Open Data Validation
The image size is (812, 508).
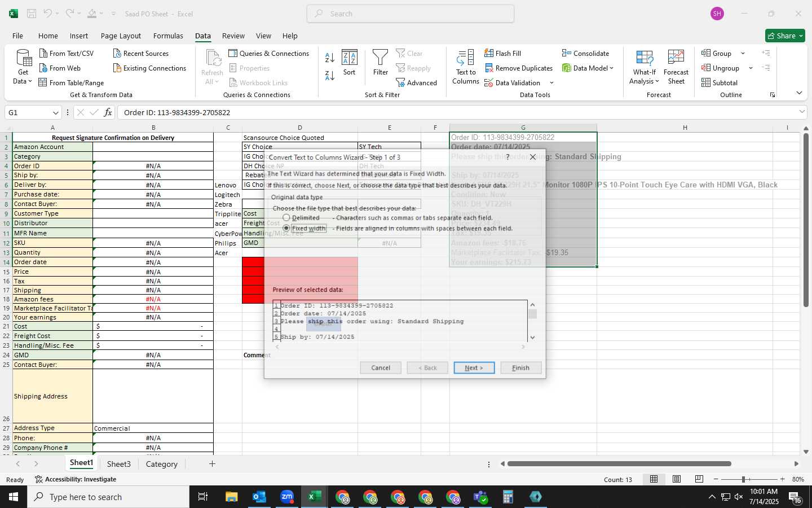tap(512, 82)
